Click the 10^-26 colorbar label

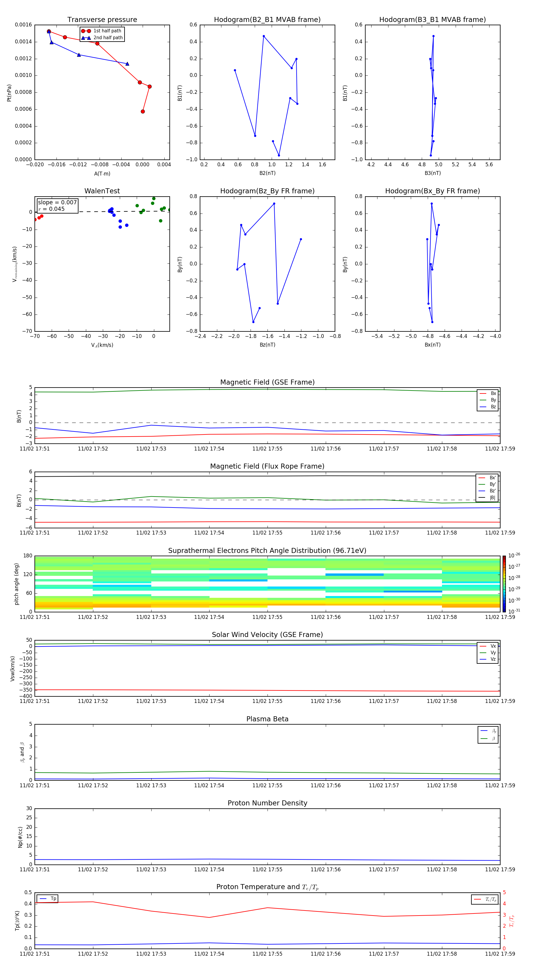pos(514,555)
